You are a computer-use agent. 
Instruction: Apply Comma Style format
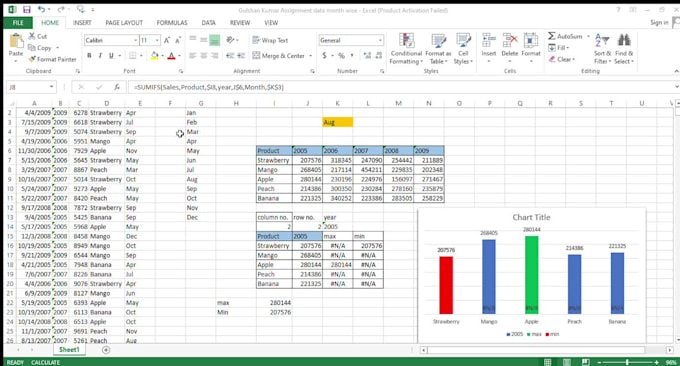(352, 56)
